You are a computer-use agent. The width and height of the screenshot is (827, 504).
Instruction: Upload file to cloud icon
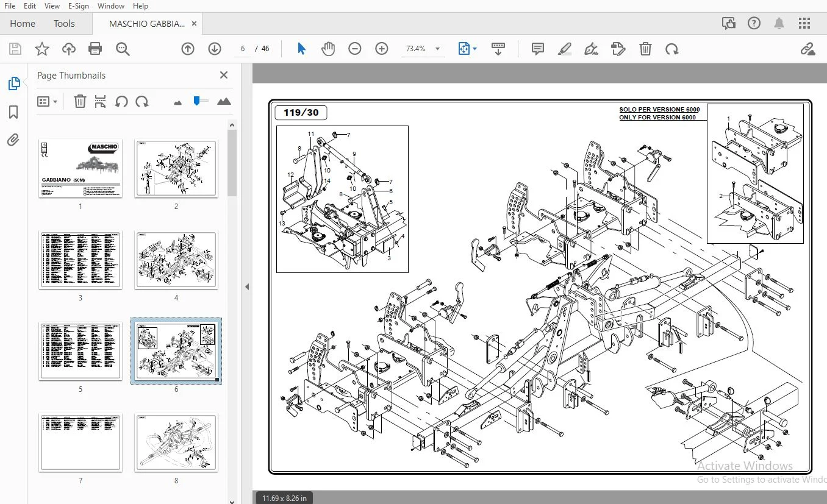[x=69, y=49]
